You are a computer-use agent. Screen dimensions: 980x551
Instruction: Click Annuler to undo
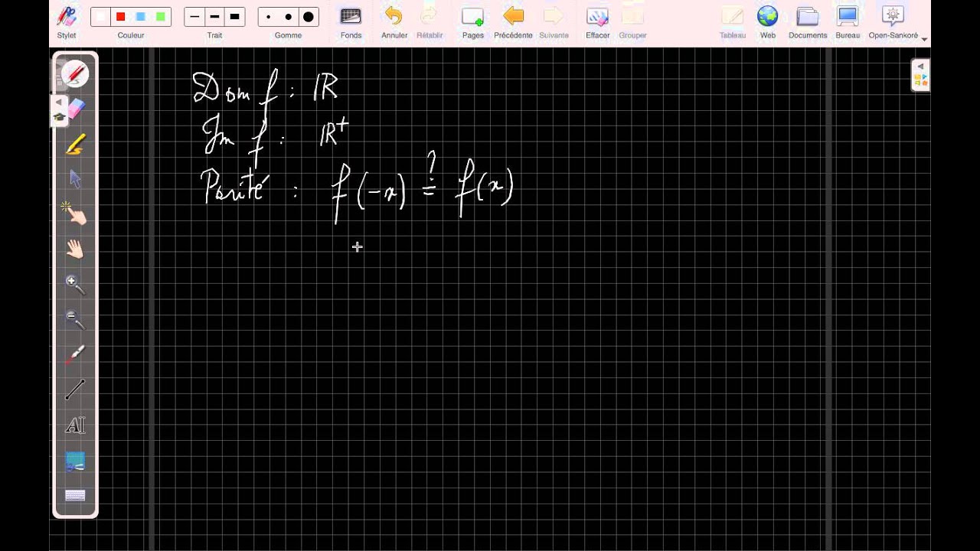click(394, 21)
